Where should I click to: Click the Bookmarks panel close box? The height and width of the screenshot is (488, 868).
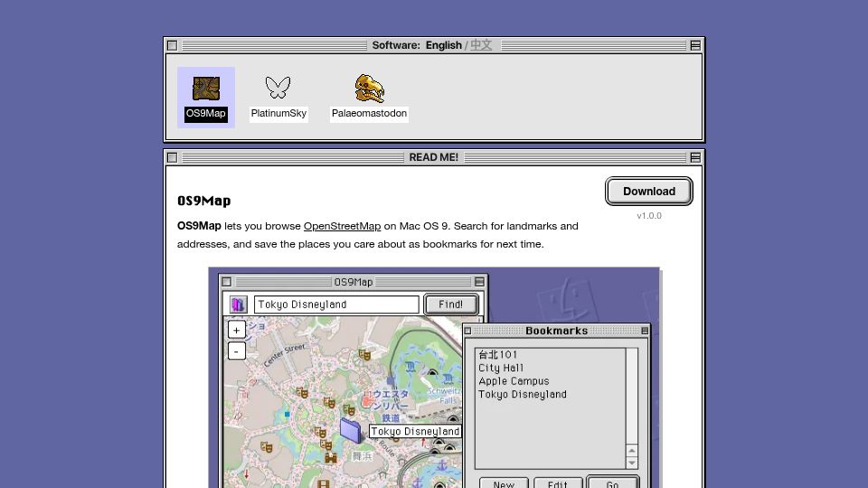pyautogui.click(x=467, y=331)
